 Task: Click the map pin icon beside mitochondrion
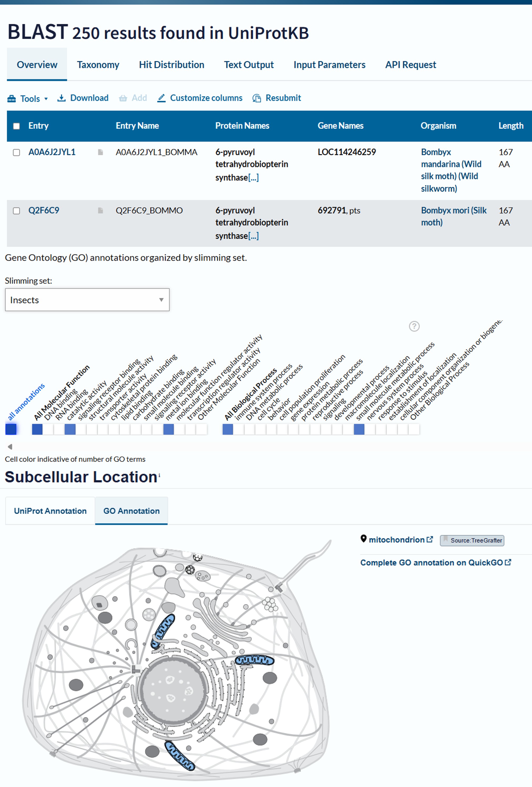click(x=363, y=539)
